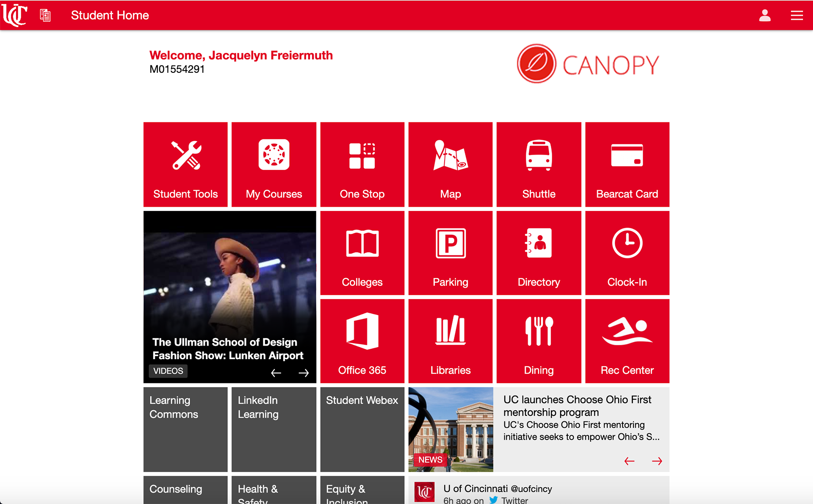813x504 pixels.
Task: Launch the Office 365 tile
Action: point(362,341)
